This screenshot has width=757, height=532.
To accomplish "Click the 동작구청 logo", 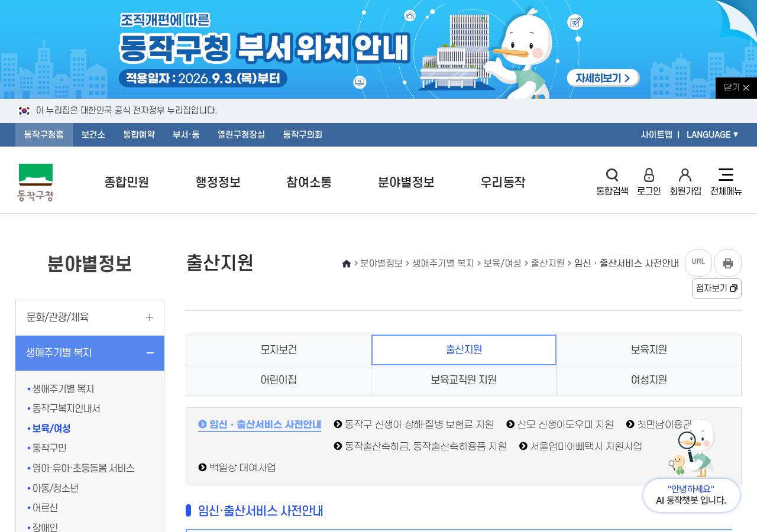I will coord(35,182).
